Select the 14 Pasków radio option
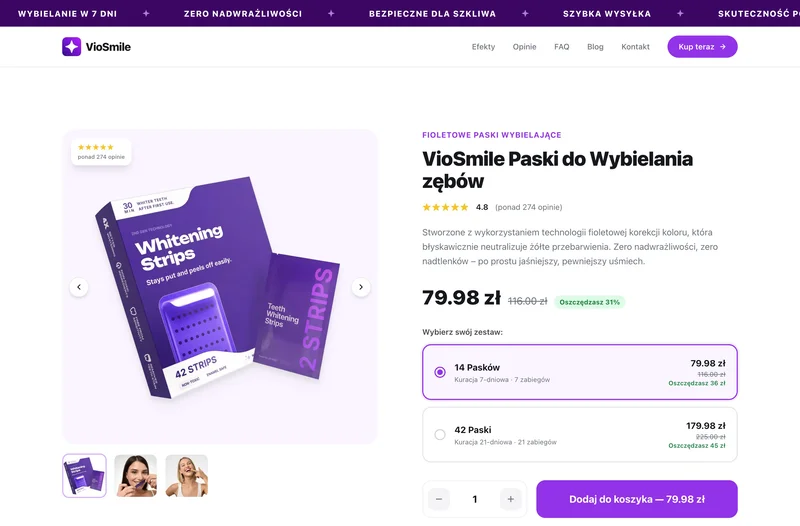 tap(440, 372)
